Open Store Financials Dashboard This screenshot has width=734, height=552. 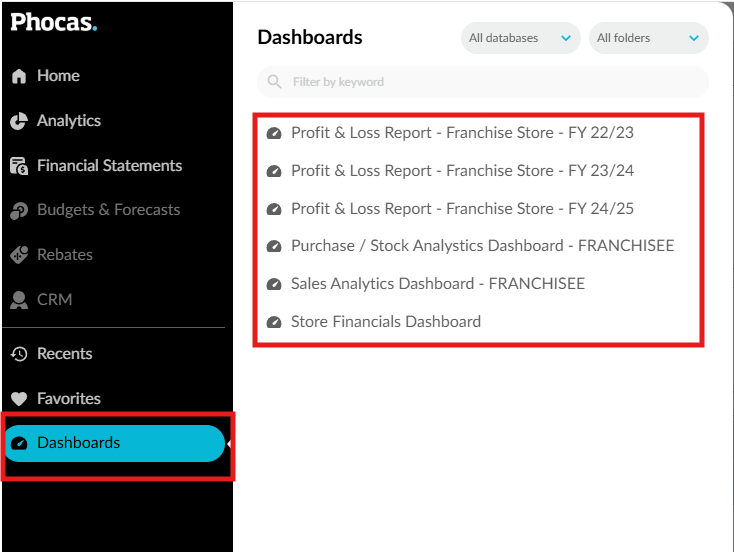point(386,322)
